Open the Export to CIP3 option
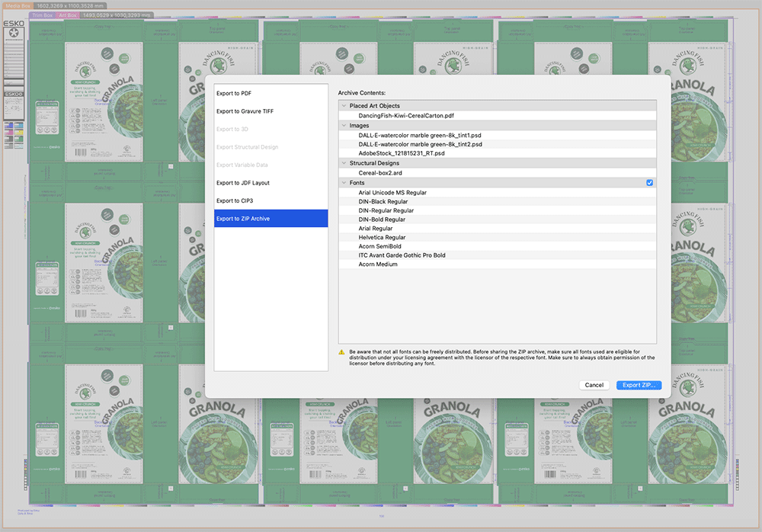This screenshot has height=532, width=762. 235,200
